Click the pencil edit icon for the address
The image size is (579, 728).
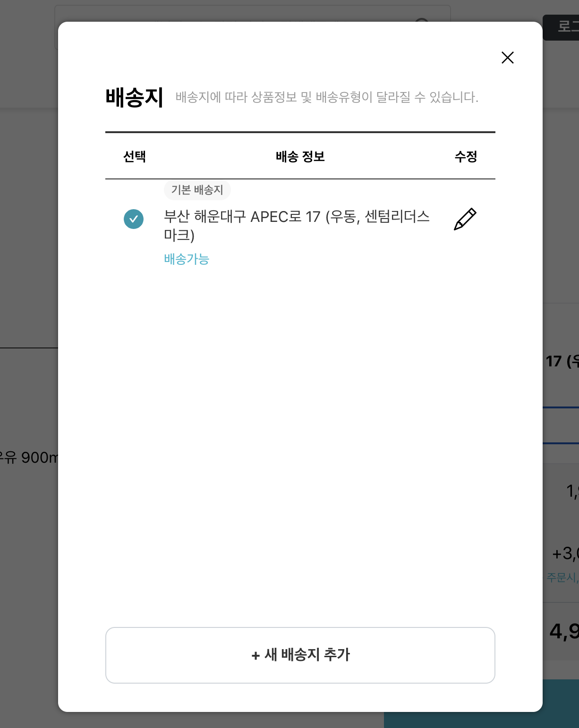click(x=465, y=219)
